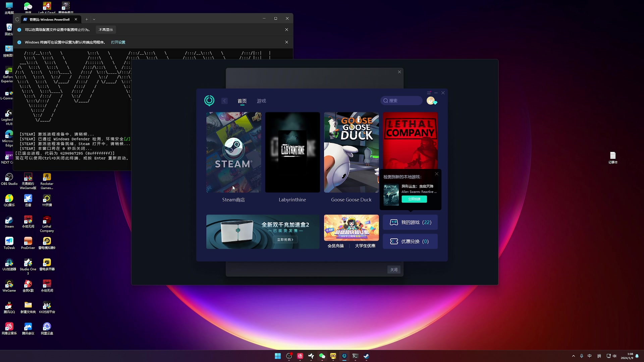Open WeChat from the taskbar
Viewport: 644px width, 362px height.
(x=322, y=356)
